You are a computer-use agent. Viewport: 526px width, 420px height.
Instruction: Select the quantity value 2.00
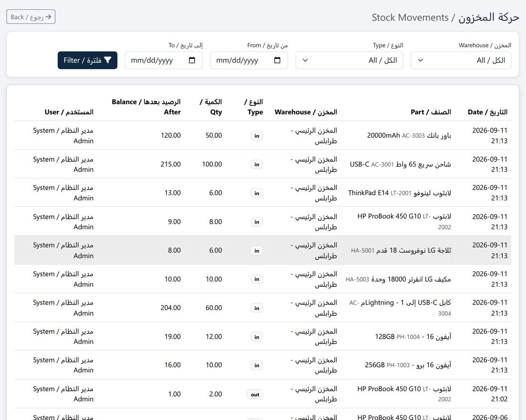point(215,394)
